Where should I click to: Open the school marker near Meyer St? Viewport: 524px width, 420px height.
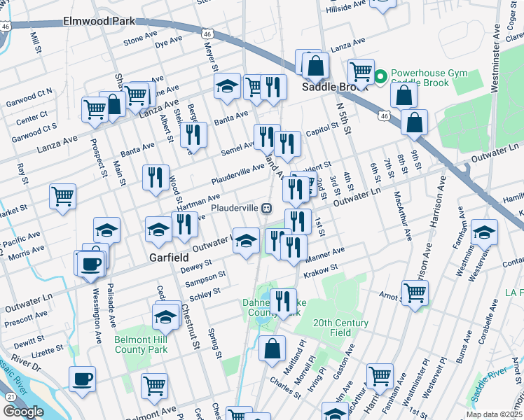(x=227, y=88)
